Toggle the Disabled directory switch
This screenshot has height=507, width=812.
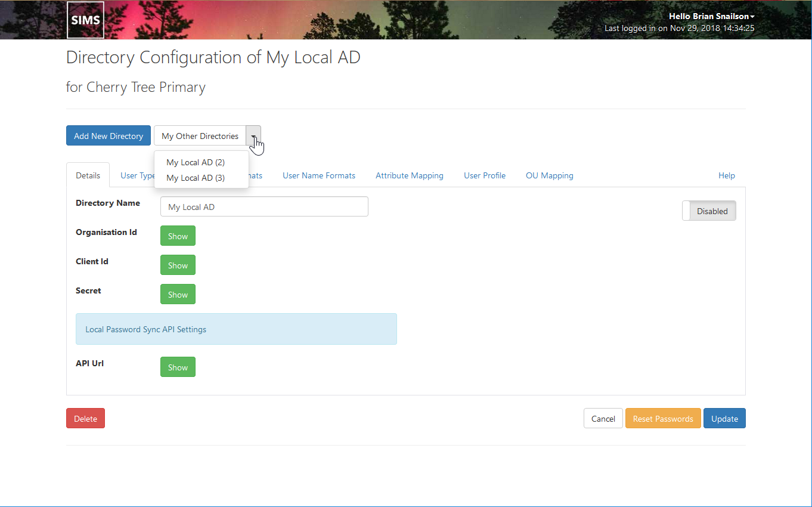(709, 211)
